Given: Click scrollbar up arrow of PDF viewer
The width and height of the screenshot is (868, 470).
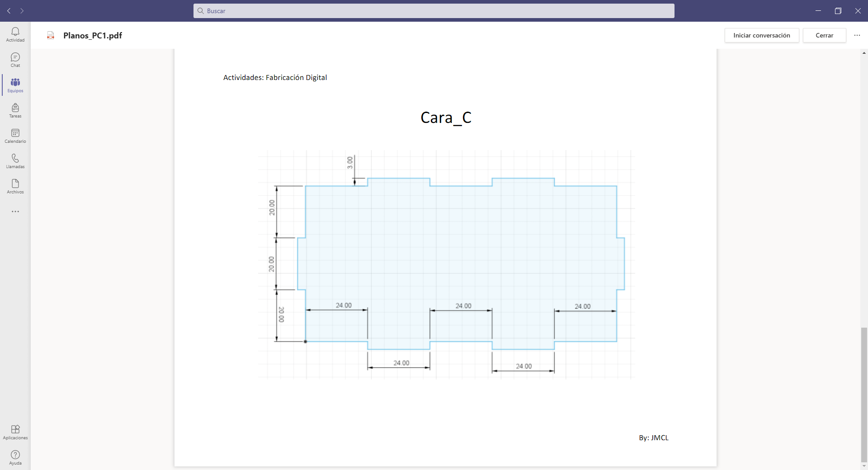Looking at the screenshot, I should 864,53.
